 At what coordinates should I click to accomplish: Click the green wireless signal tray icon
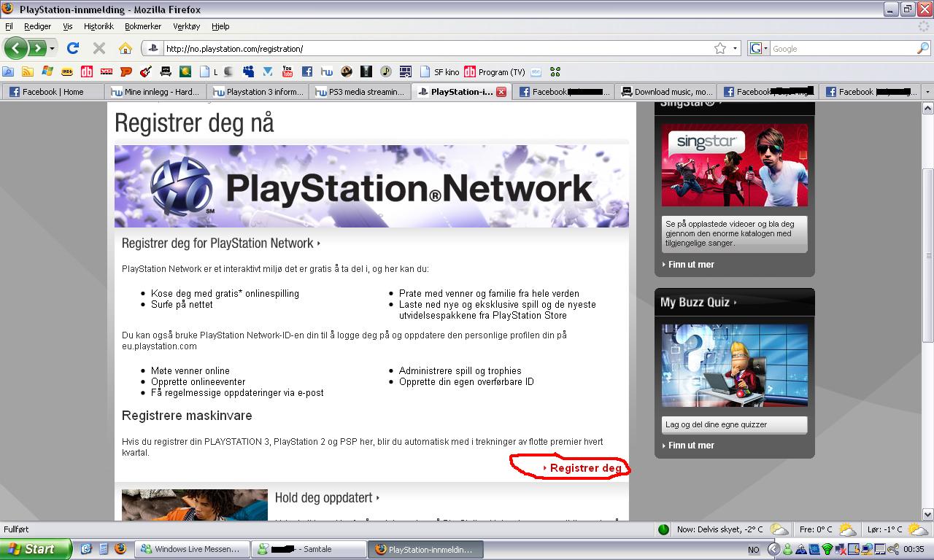[827, 549]
